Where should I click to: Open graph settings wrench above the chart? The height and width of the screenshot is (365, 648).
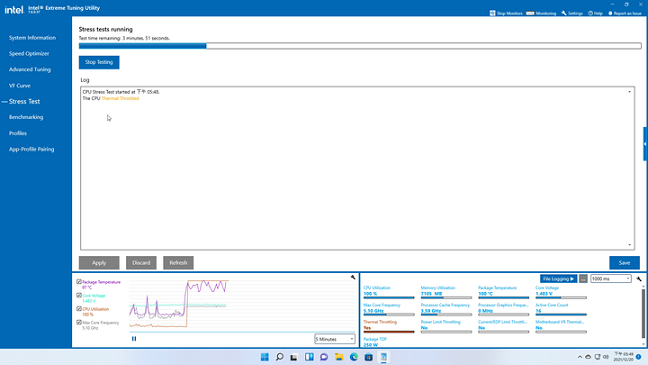click(x=353, y=277)
